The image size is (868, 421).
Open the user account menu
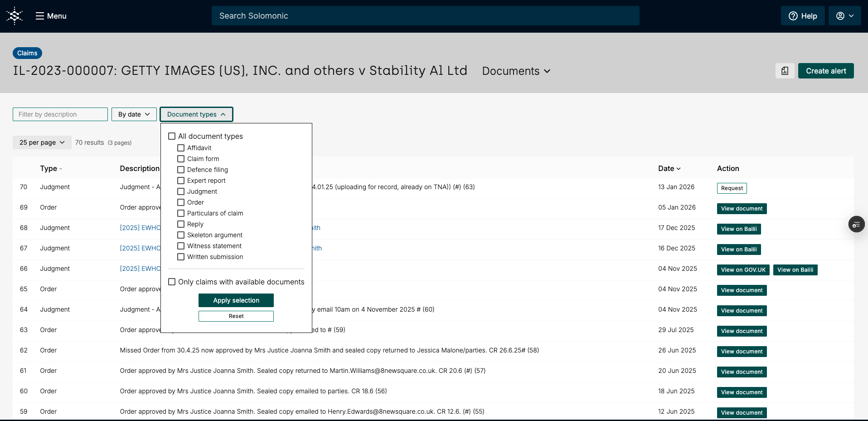tap(845, 16)
